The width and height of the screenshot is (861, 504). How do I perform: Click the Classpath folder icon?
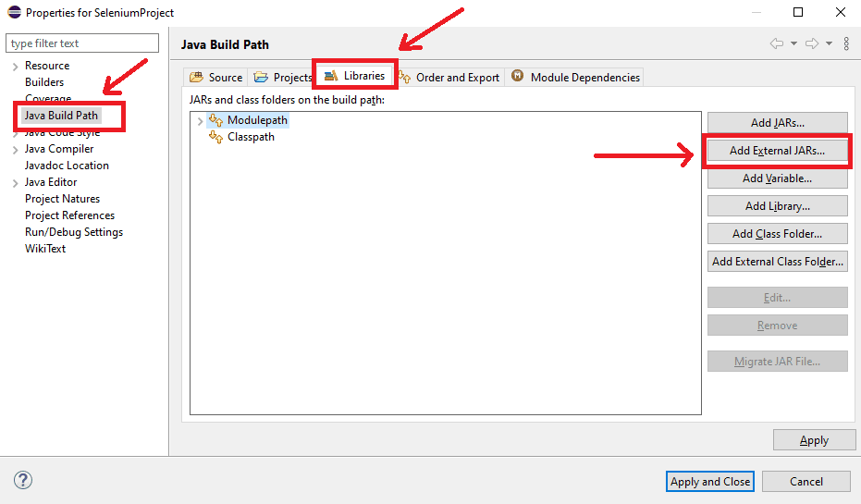[x=216, y=137]
